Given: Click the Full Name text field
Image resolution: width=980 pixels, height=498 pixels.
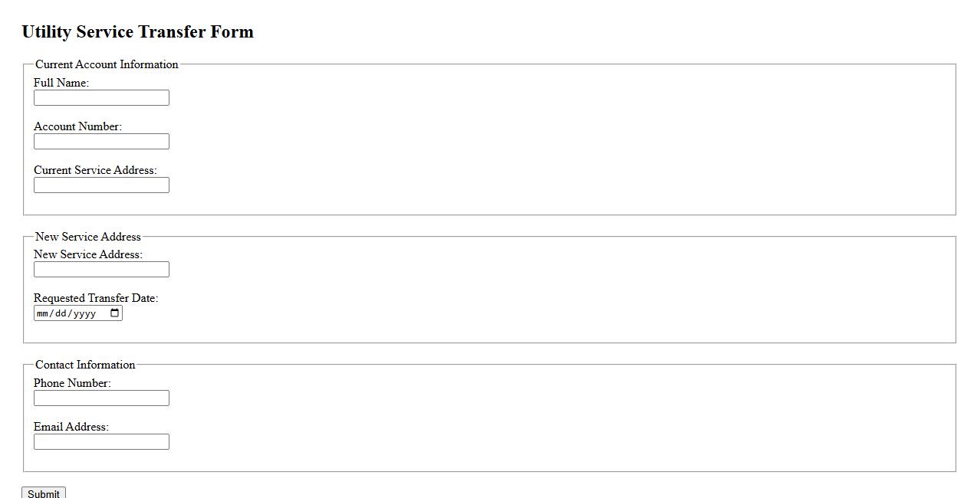Looking at the screenshot, I should (x=101, y=98).
